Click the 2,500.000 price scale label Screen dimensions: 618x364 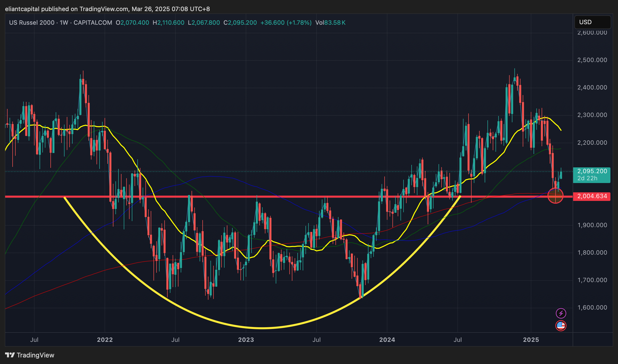592,60
